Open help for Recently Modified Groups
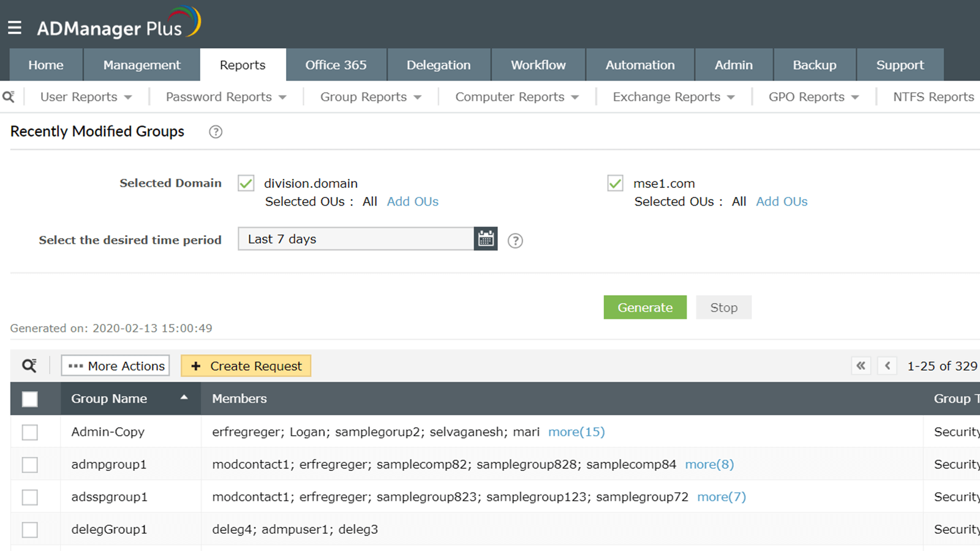980x551 pixels. [x=216, y=132]
